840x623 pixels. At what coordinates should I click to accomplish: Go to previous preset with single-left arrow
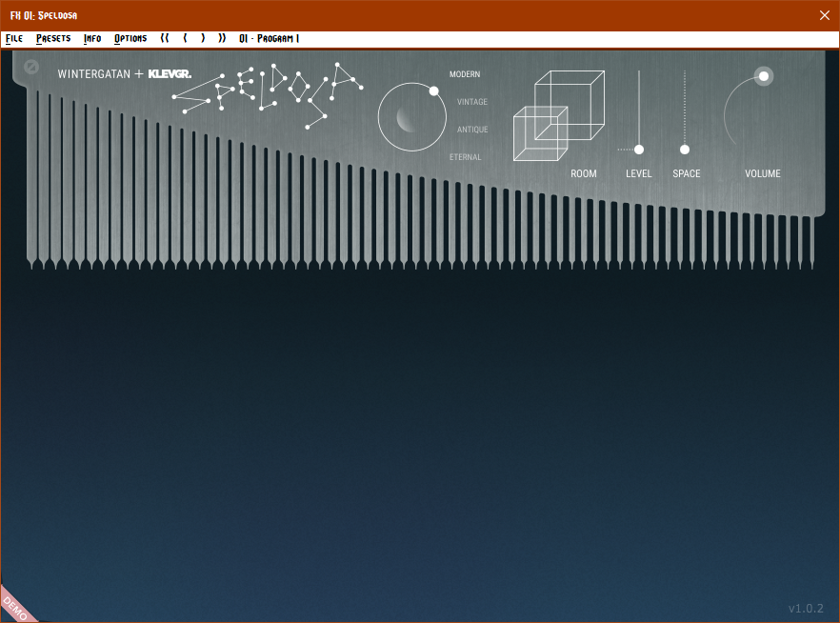185,38
